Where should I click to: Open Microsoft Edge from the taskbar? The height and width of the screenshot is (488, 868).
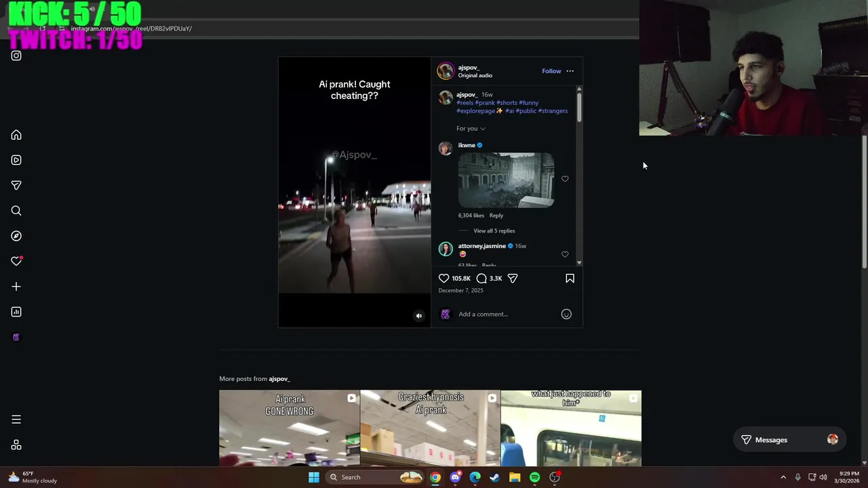click(x=475, y=477)
